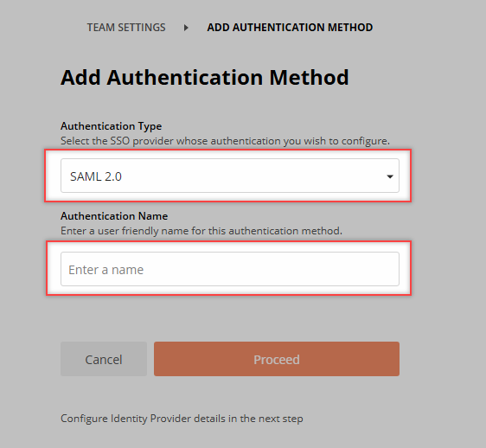Click the orange Proceed button

click(277, 359)
